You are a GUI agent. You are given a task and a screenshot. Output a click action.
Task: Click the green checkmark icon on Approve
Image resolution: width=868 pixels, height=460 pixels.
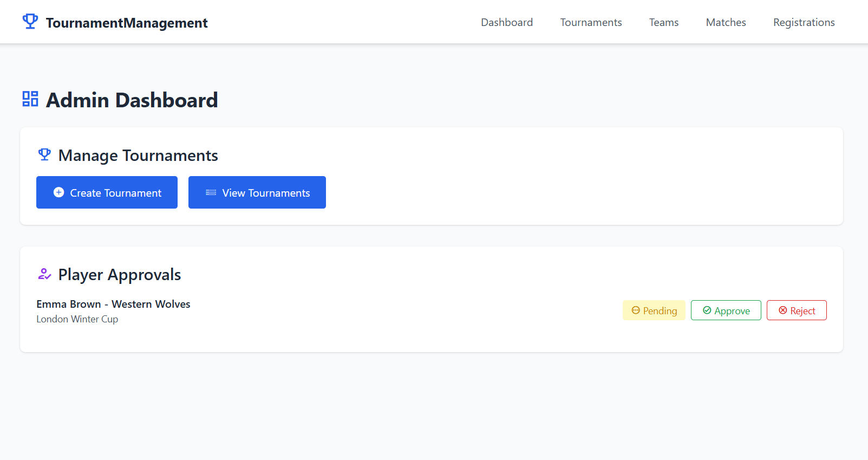[x=707, y=310]
